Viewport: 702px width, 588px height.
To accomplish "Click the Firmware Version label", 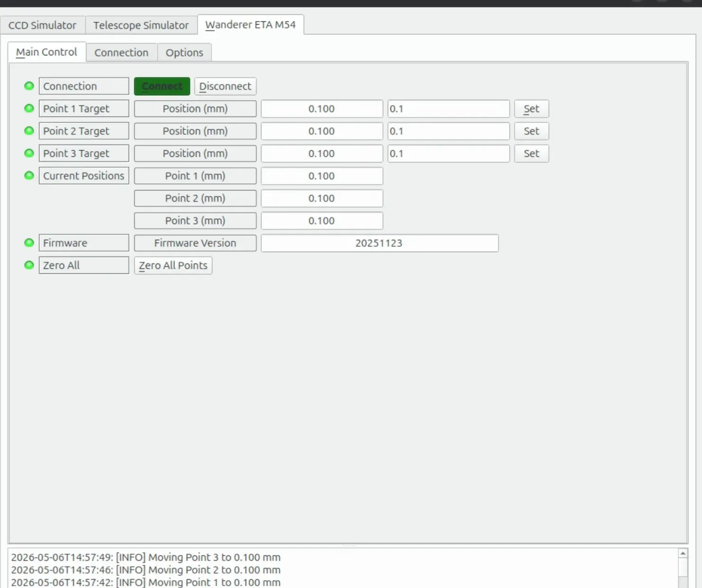I will 195,243.
